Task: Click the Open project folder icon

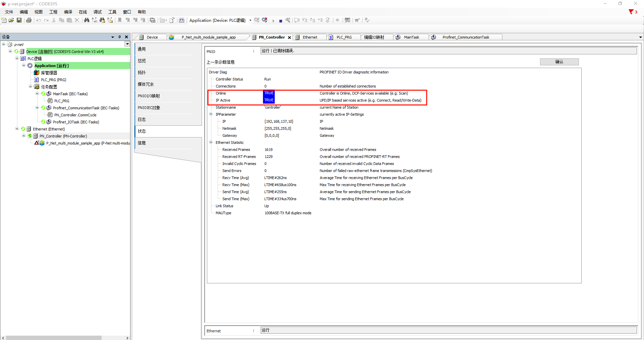Action: click(x=11, y=20)
